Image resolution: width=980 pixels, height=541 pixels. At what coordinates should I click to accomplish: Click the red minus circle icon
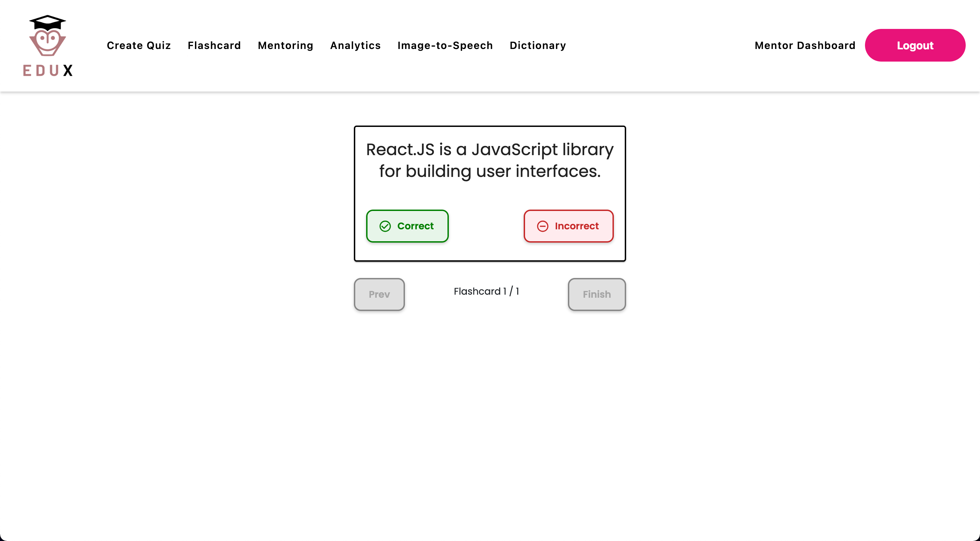[x=542, y=226]
